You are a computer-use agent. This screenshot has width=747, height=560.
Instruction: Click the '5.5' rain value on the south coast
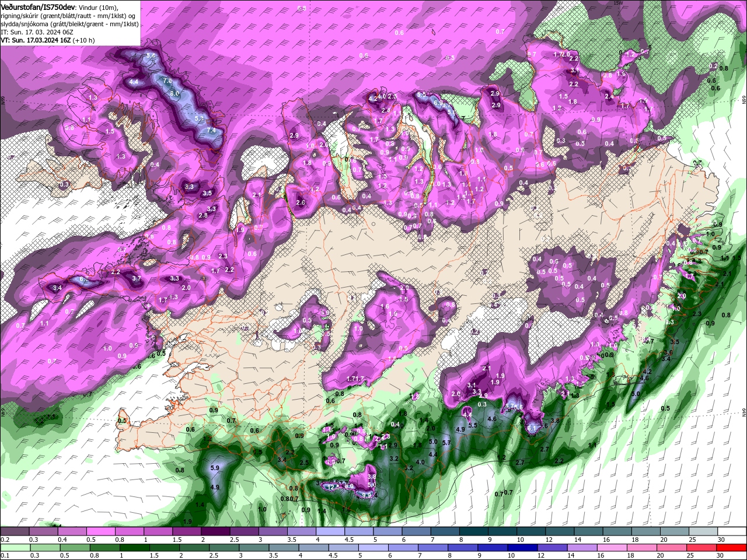tap(473, 425)
